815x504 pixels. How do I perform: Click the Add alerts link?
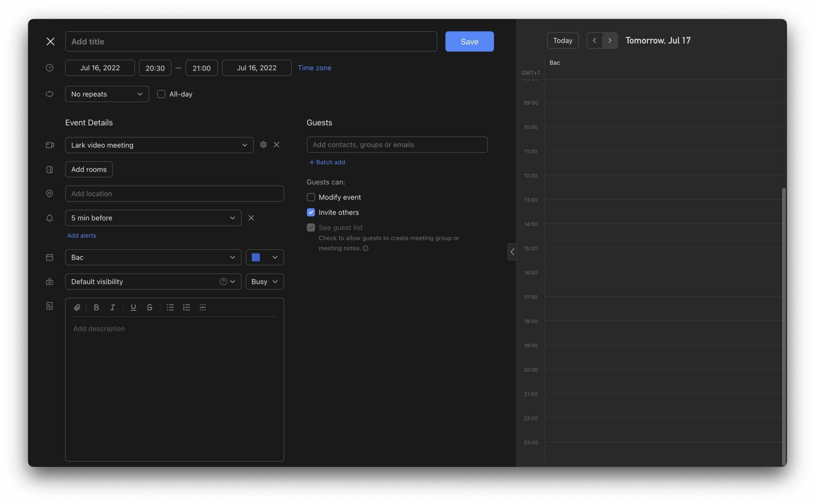(x=81, y=235)
